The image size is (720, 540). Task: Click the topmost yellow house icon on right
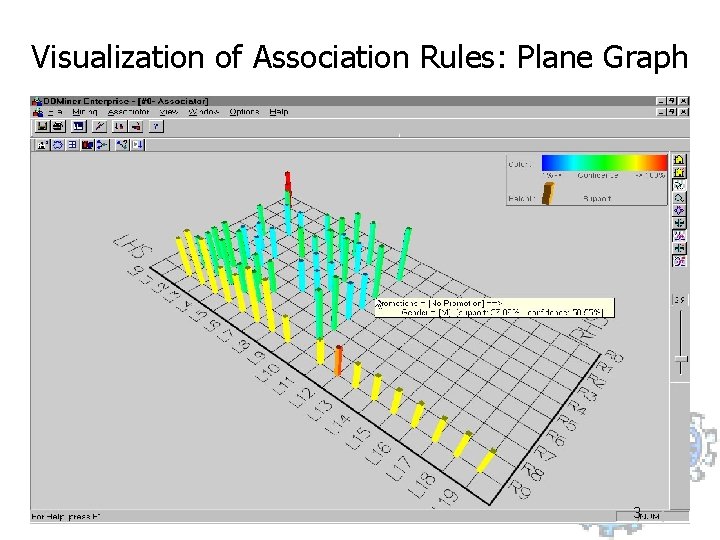[x=679, y=159]
